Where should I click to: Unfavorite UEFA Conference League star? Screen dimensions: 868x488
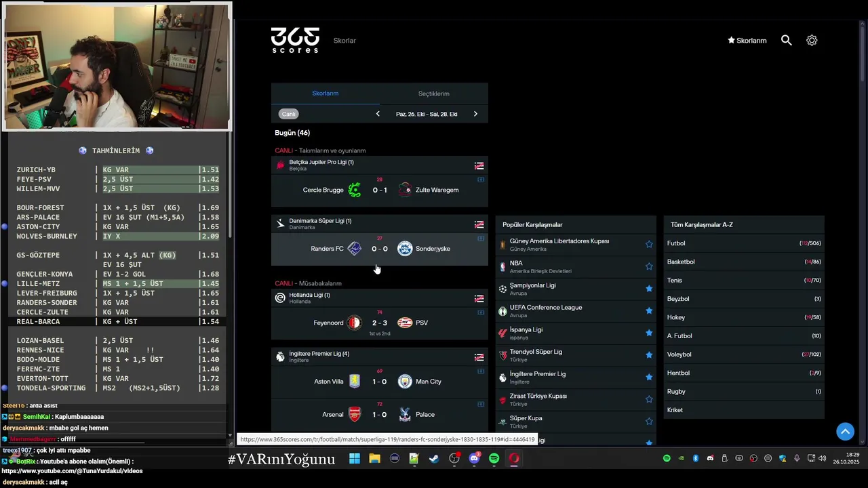(649, 310)
